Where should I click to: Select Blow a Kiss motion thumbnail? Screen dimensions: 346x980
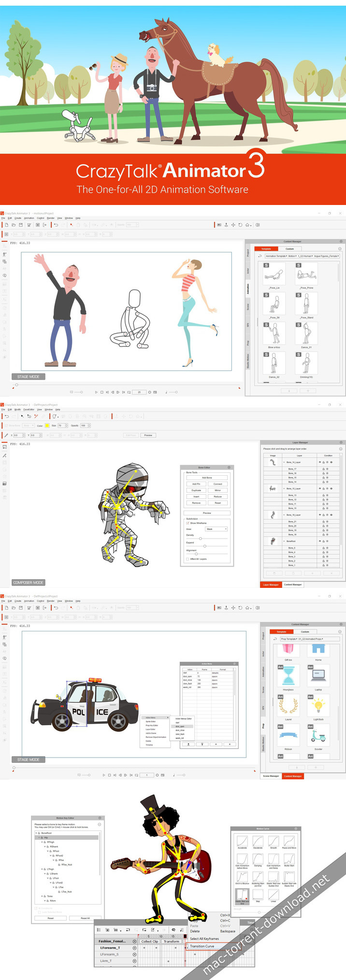click(274, 334)
